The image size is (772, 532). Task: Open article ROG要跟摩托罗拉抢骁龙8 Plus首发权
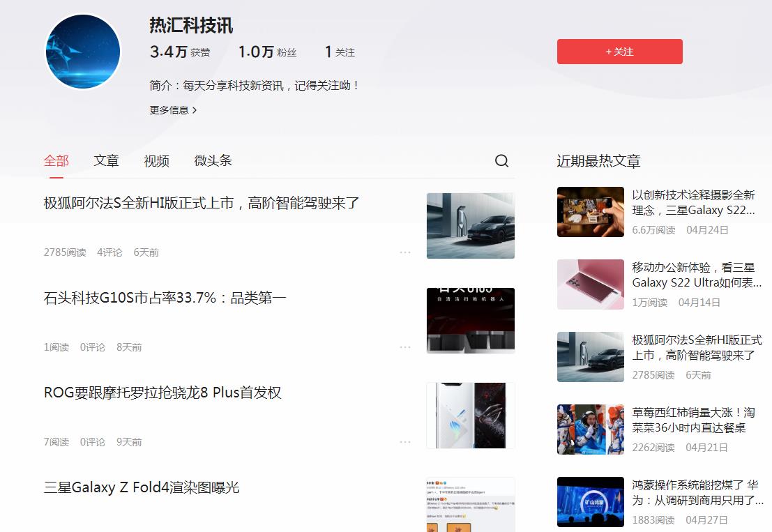tap(162, 393)
